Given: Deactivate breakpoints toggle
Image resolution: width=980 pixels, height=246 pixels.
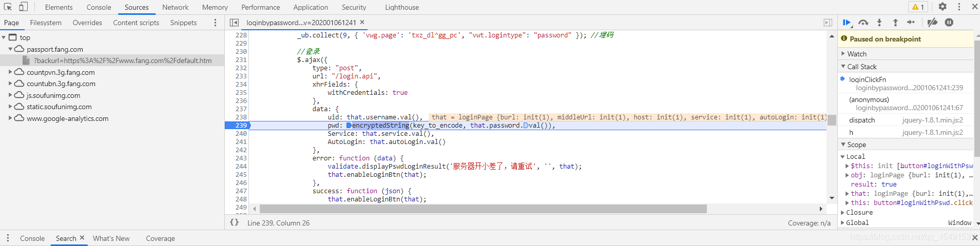Looking at the screenshot, I should tap(932, 23).
